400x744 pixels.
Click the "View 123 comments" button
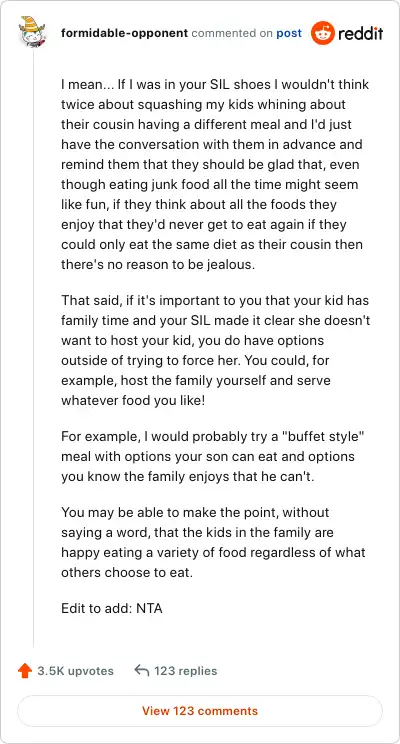click(200, 711)
